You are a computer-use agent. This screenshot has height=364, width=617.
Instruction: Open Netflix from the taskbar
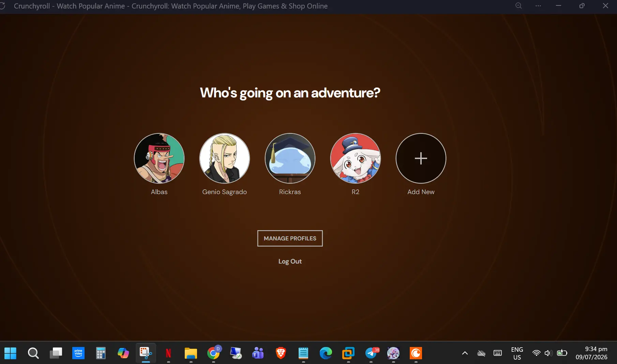tap(168, 353)
